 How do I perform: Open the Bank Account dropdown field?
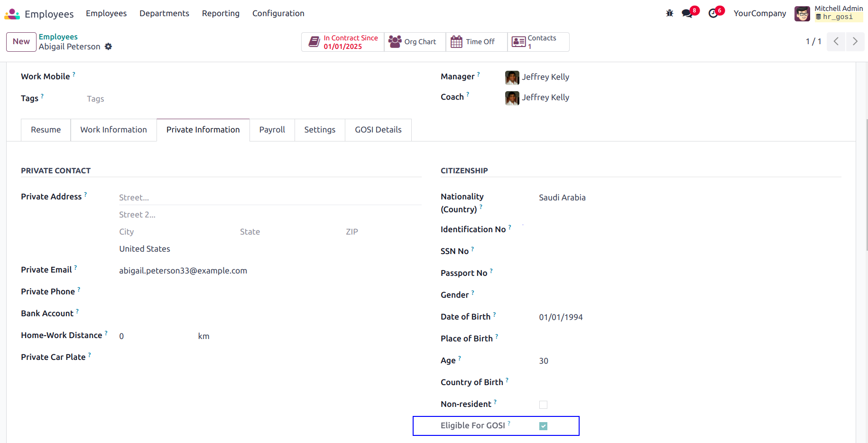coord(270,314)
